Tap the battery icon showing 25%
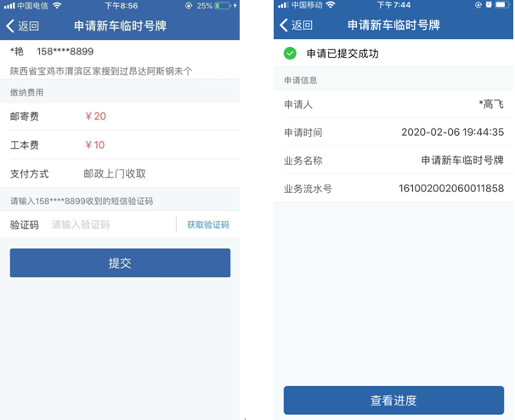 tap(223, 6)
